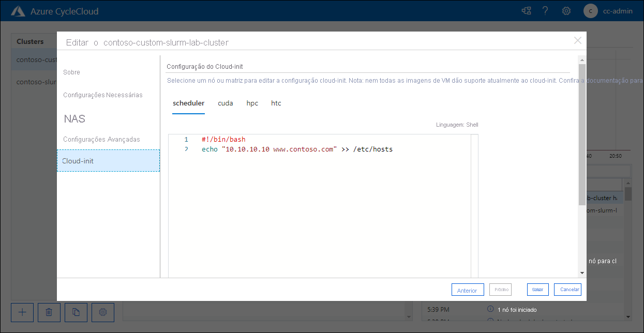Delete the cluster using the trash icon

[x=49, y=312]
